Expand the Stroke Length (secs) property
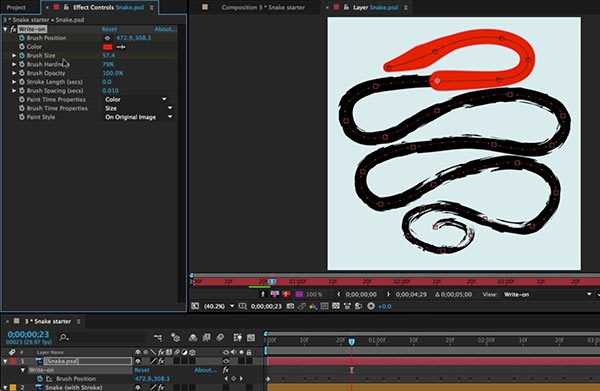This screenshot has height=391, width=600. (14, 82)
